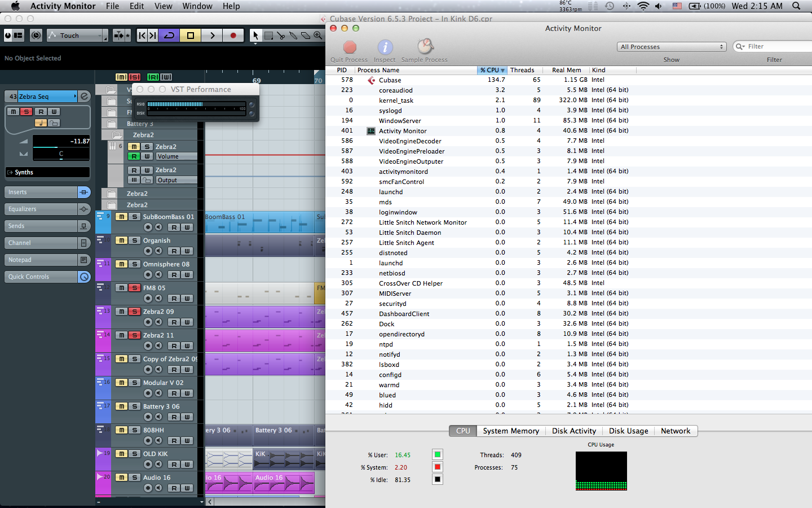The image size is (812, 508).
Task: Click the Time Machine icon in menu bar
Action: pyautogui.click(x=610, y=6)
